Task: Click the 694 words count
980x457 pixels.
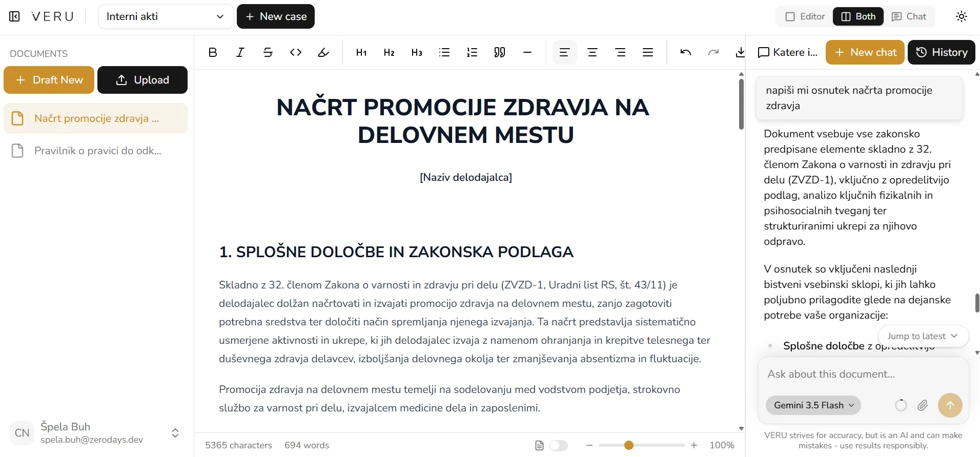Action: 307,445
